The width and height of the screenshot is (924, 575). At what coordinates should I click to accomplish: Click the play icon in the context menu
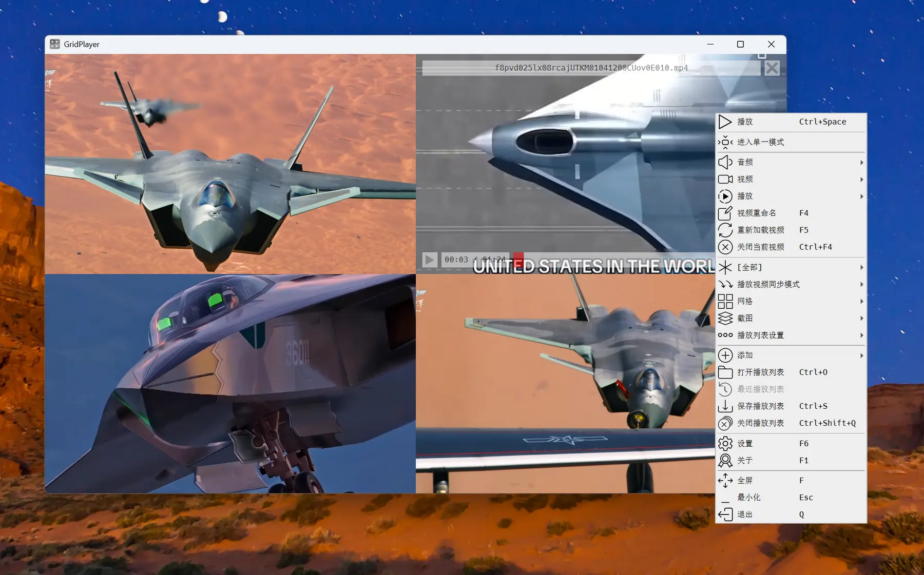(x=725, y=122)
